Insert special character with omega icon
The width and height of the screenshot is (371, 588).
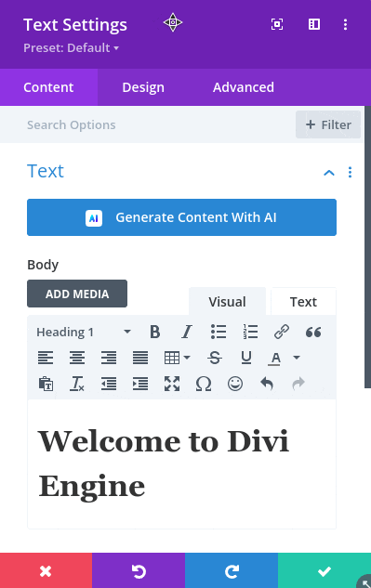pos(204,384)
